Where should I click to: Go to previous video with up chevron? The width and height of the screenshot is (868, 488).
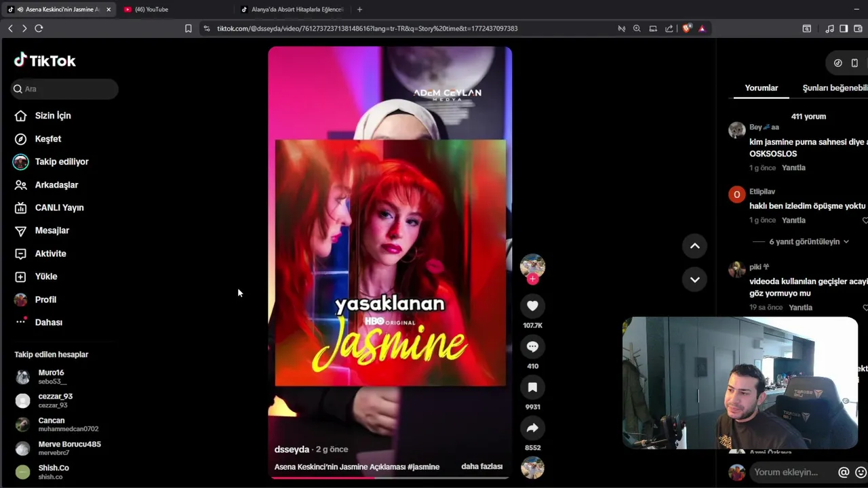pyautogui.click(x=694, y=246)
